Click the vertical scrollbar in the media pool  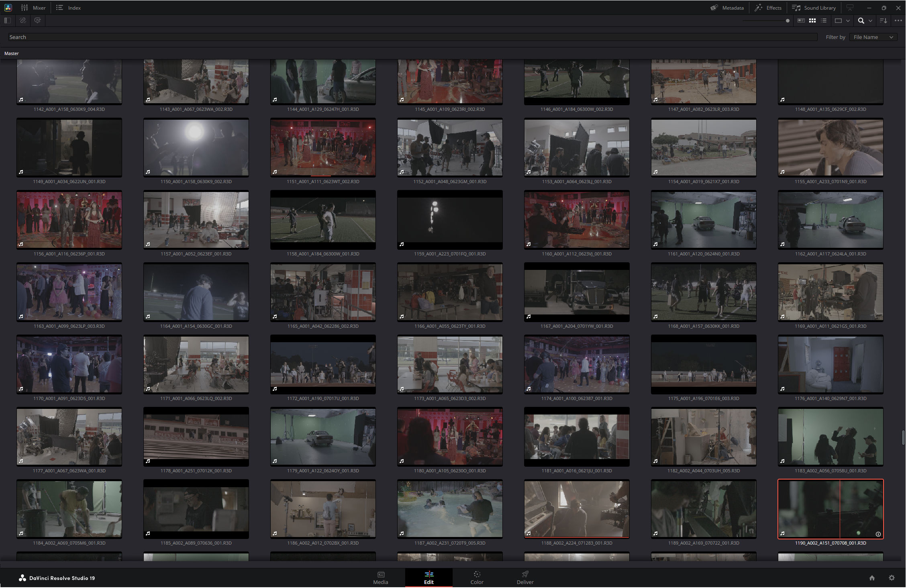pos(903,438)
